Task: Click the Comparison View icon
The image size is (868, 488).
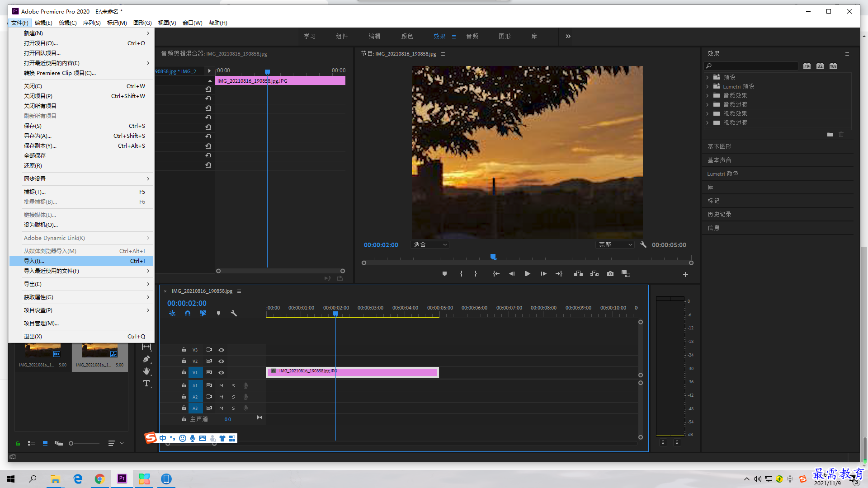Action: [626, 274]
